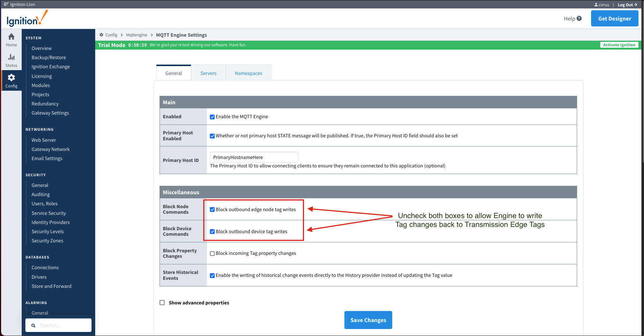Click Save Changes button

[368, 320]
